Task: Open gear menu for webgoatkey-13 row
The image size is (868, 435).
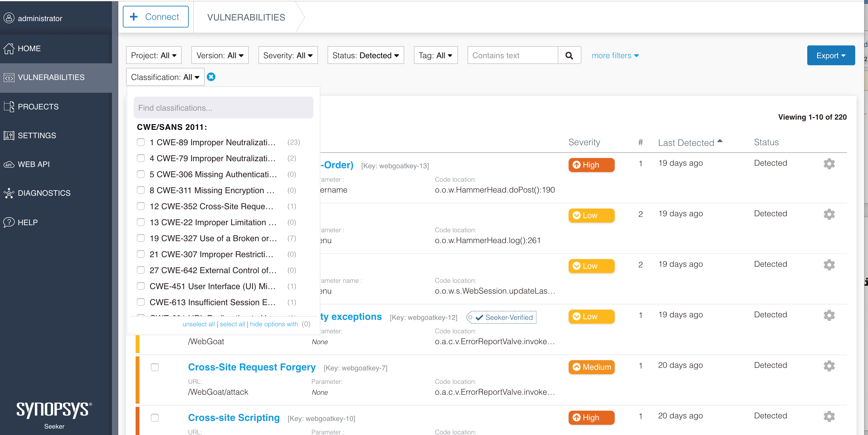Action: coord(829,164)
